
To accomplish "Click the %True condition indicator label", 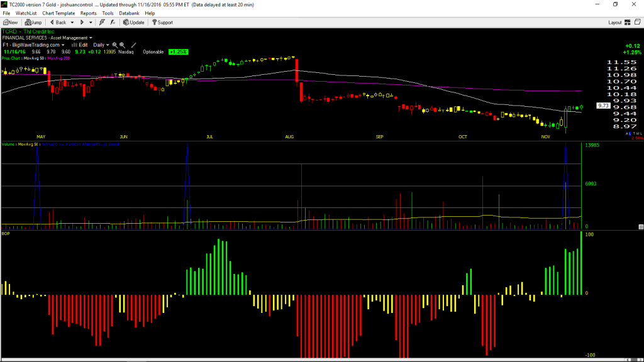I will (x=80, y=145).
